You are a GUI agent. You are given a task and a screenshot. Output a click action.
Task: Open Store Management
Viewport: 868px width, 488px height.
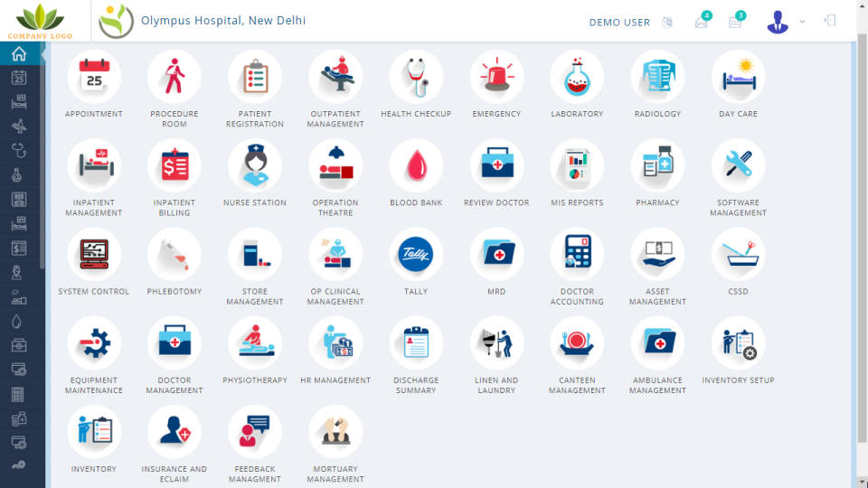[x=255, y=255]
